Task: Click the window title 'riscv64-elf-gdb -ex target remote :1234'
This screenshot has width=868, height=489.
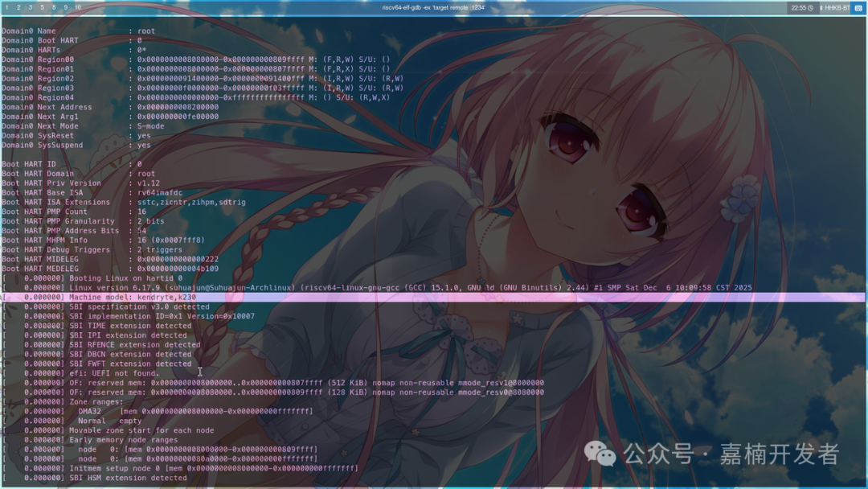Action: pyautogui.click(x=433, y=7)
